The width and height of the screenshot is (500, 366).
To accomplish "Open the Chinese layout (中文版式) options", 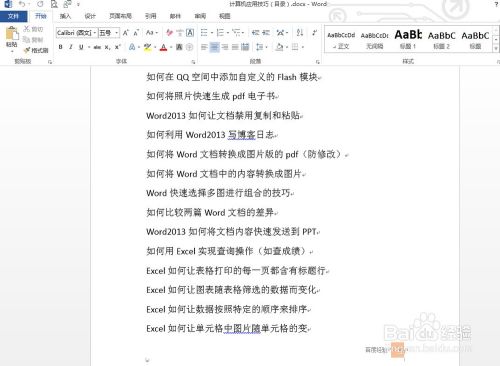I will [x=281, y=33].
